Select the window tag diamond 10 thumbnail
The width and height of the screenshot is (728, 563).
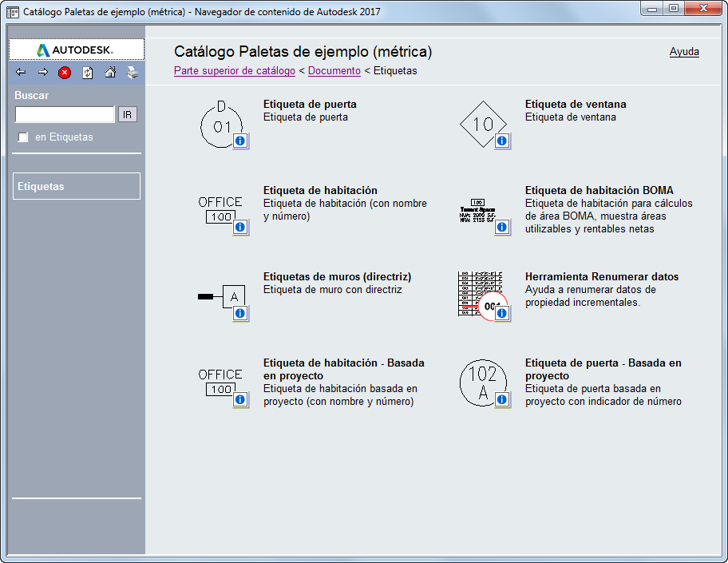point(483,124)
